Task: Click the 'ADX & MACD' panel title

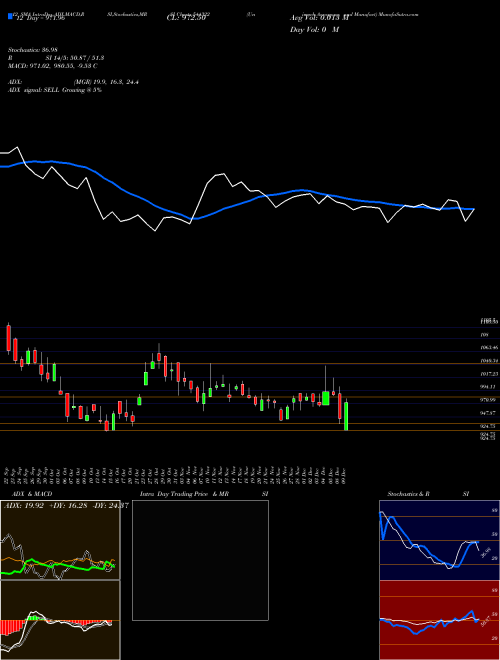Action: coord(32,494)
